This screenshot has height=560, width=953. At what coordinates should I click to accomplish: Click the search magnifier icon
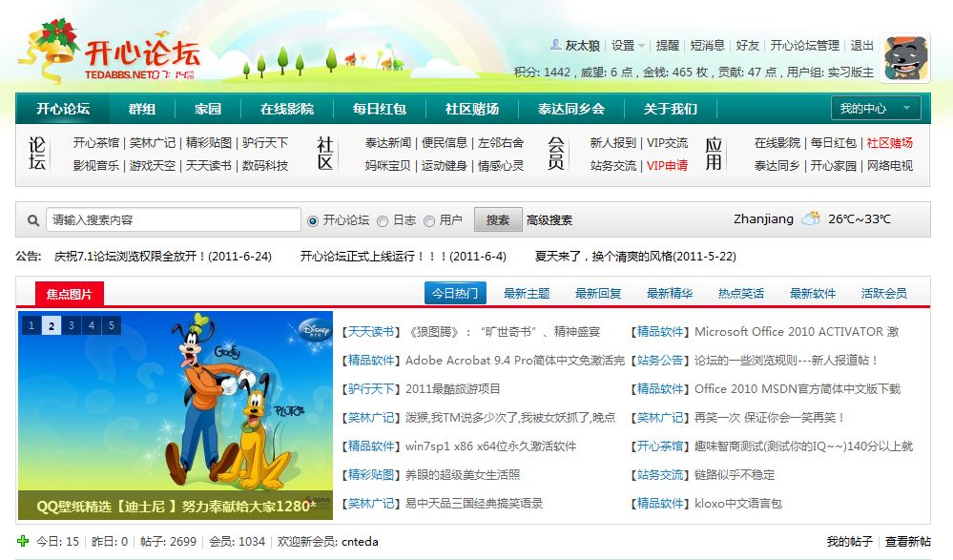[x=33, y=220]
